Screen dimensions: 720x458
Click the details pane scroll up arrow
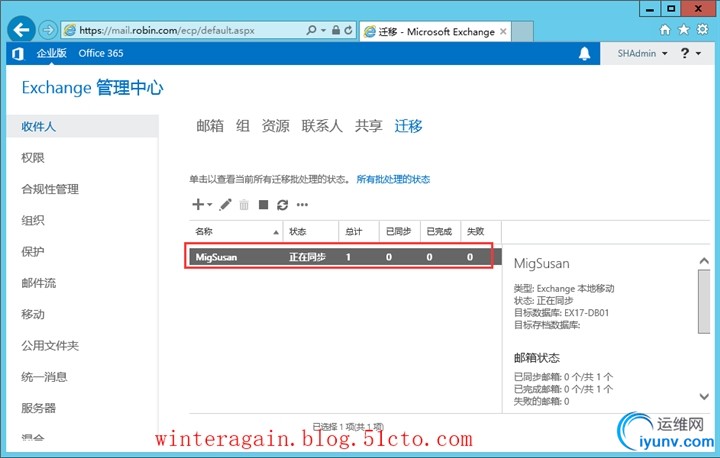(x=704, y=261)
